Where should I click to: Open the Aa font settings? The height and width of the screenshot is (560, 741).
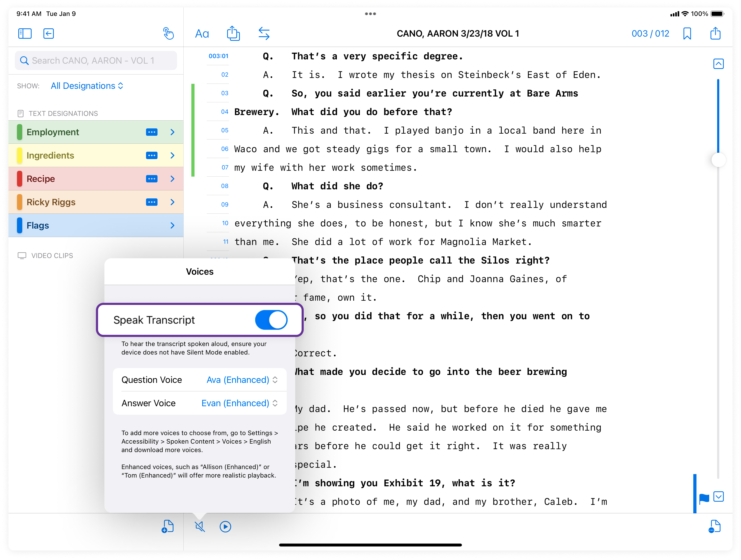(x=202, y=33)
